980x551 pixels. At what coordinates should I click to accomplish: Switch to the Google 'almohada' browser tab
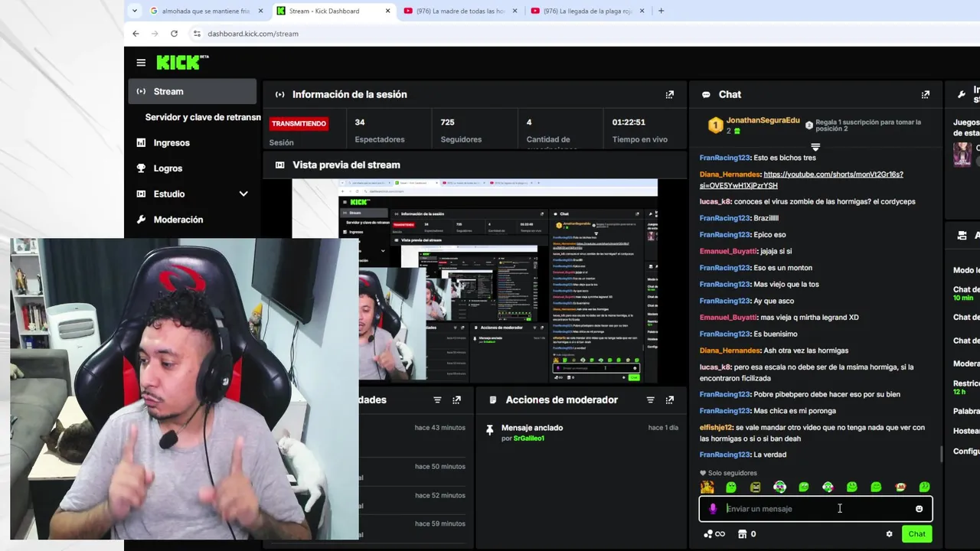point(206,11)
